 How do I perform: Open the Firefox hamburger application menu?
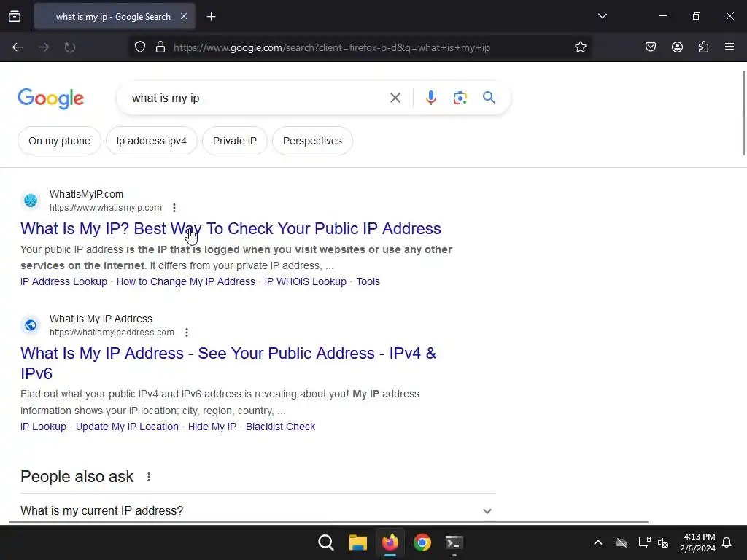(729, 47)
